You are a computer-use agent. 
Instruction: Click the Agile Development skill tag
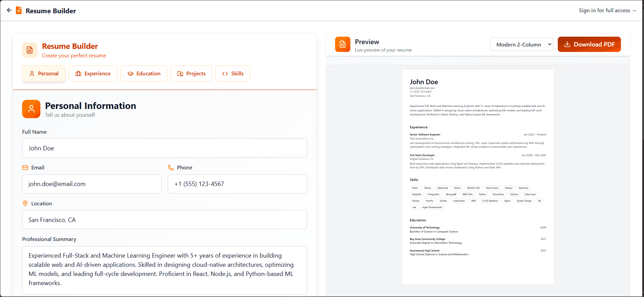432,207
